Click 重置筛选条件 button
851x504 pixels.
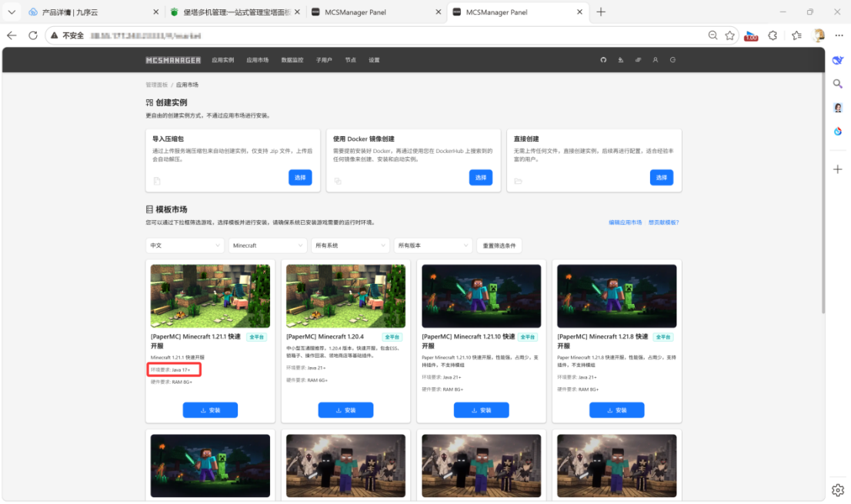point(499,245)
